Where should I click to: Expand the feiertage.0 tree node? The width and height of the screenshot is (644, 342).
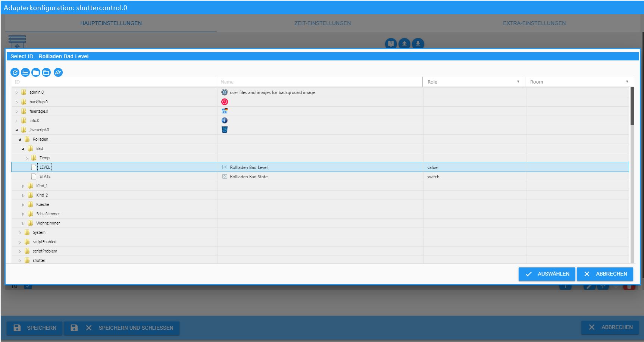(x=16, y=112)
